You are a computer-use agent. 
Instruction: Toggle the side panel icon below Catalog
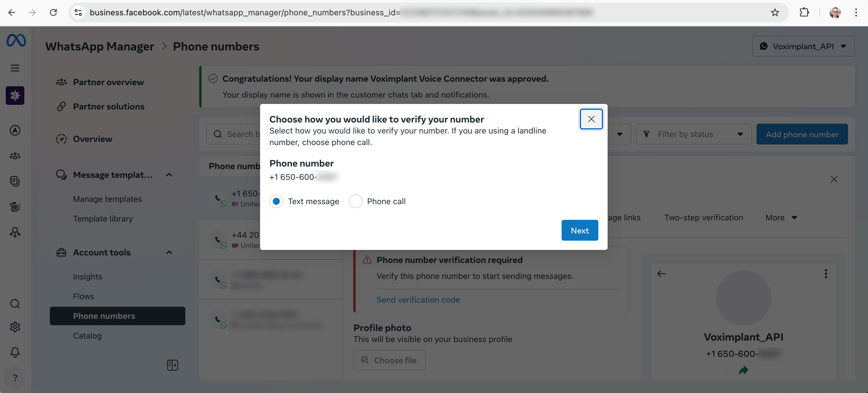pyautogui.click(x=172, y=365)
